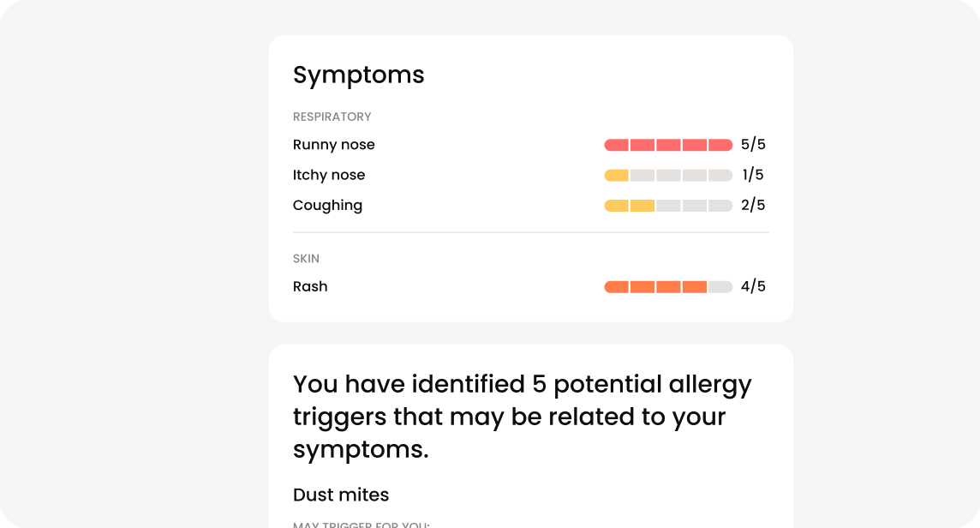Click the Dust mites trigger entry
Image resolution: width=980 pixels, height=528 pixels.
[x=341, y=495]
